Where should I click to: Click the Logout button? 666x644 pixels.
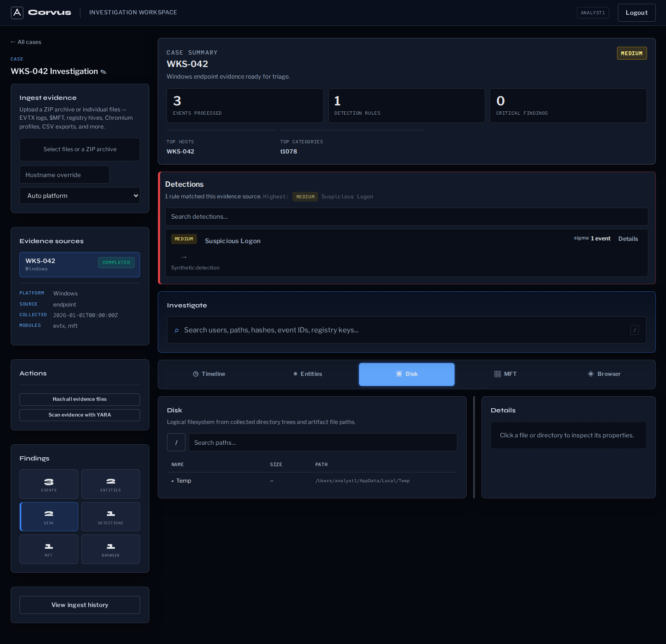coord(636,12)
